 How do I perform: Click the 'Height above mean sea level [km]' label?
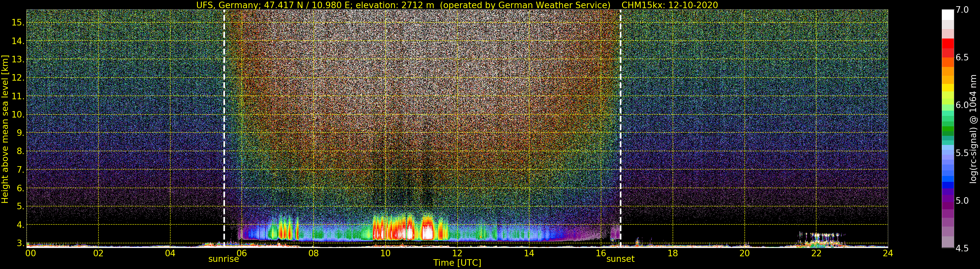5,129
